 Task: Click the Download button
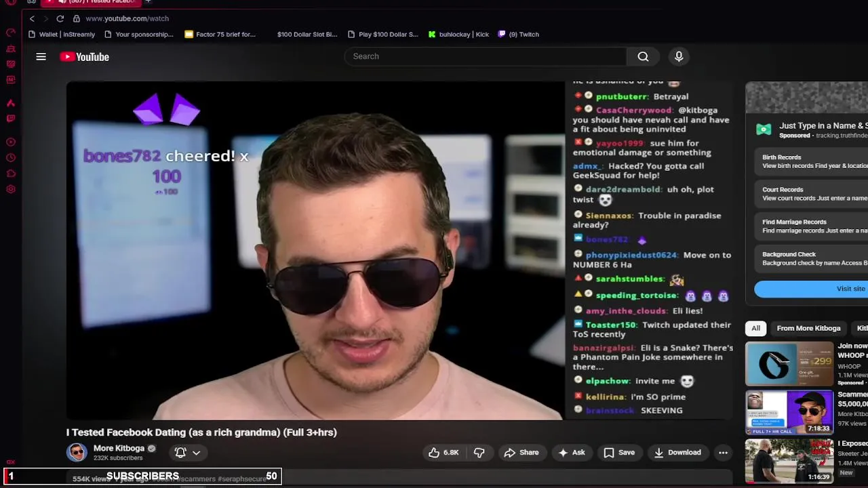click(677, 453)
